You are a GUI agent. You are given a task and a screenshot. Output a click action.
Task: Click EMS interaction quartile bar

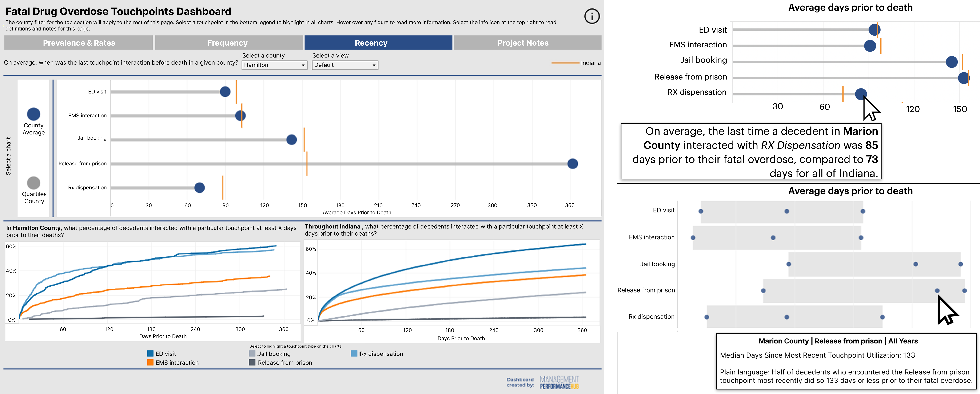[777, 238]
